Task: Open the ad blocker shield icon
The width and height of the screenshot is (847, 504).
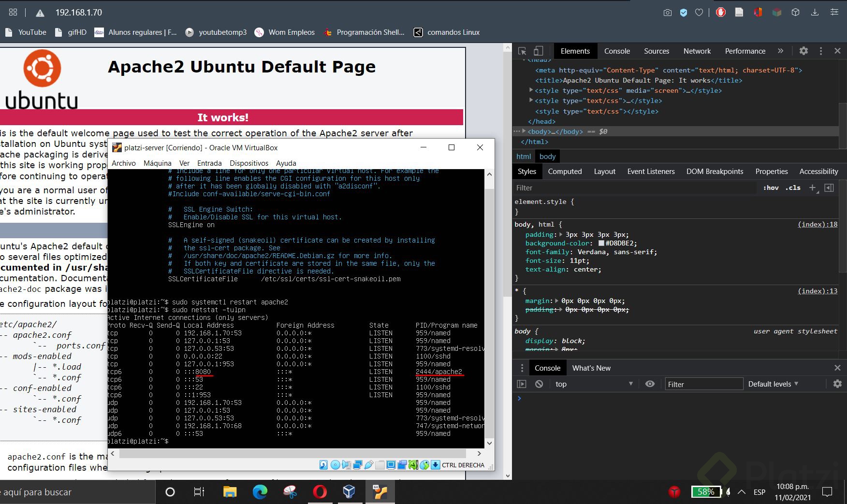Action: coord(684,13)
